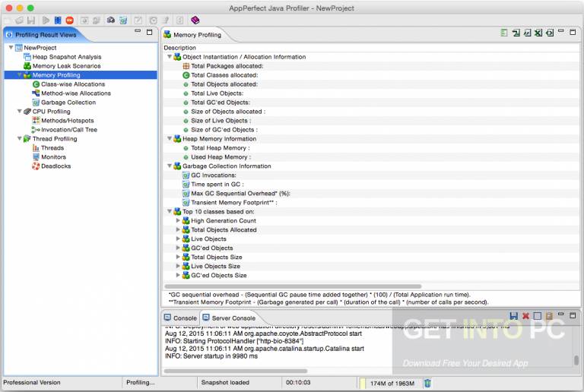
Task: Select Threads under Thread Profiling
Action: pos(52,148)
